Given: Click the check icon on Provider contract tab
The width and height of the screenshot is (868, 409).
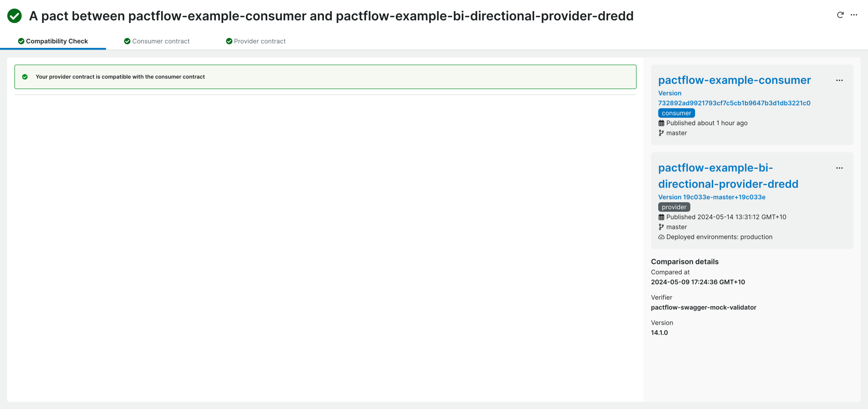Looking at the screenshot, I should pos(229,41).
